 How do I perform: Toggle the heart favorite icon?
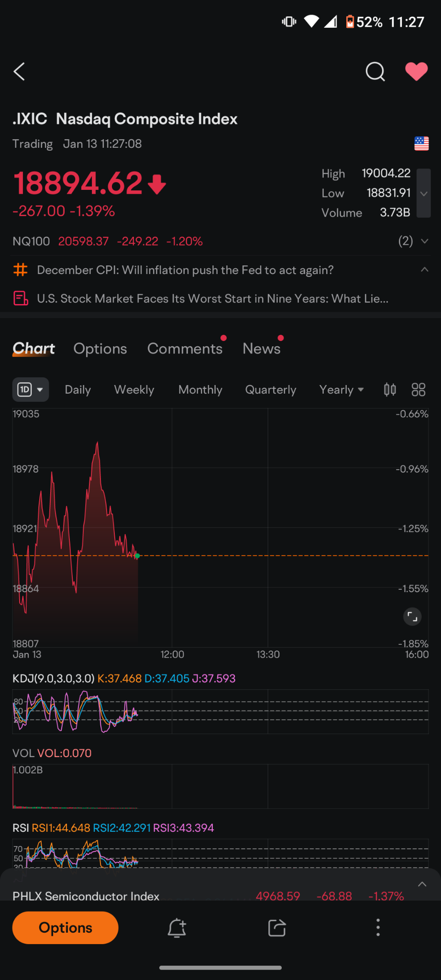(x=416, y=72)
